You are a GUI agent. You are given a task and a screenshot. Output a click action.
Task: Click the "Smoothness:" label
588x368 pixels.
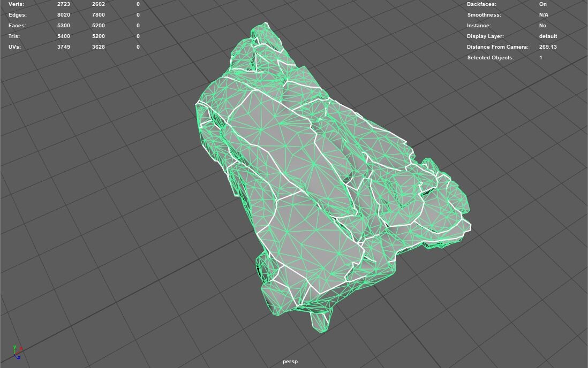click(x=484, y=15)
